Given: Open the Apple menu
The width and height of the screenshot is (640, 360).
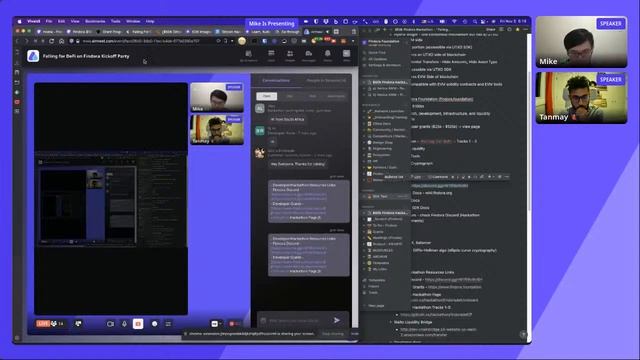Looking at the screenshot, I should [19, 21].
